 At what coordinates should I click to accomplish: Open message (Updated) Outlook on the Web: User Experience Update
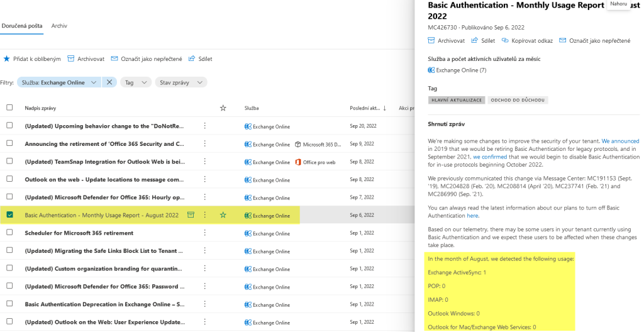(105, 322)
